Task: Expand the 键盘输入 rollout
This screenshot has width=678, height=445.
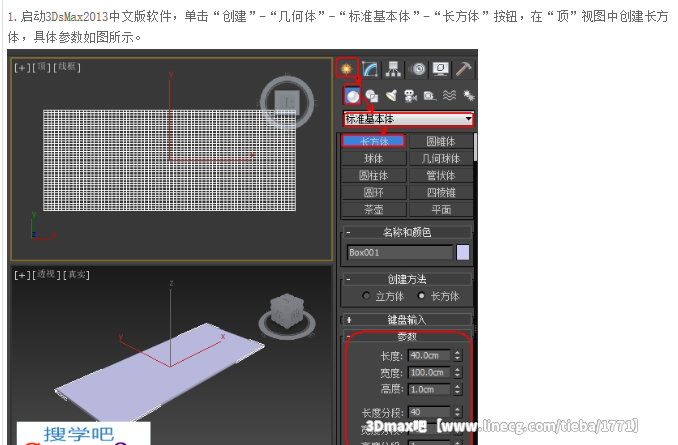Action: pyautogui.click(x=407, y=320)
